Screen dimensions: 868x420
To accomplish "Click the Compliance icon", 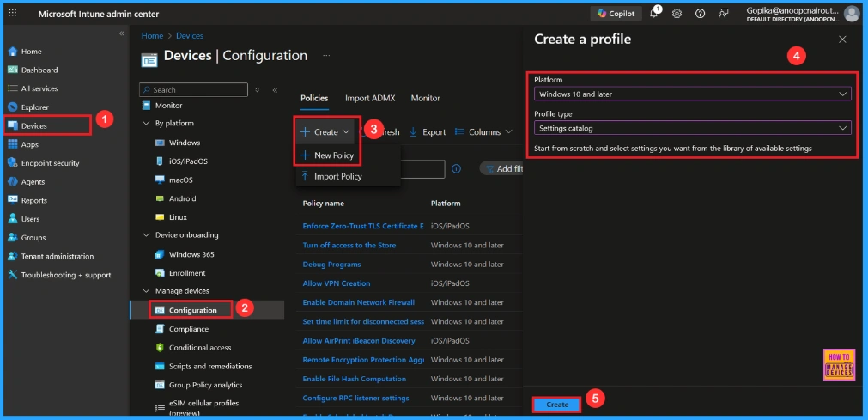I will pyautogui.click(x=160, y=329).
